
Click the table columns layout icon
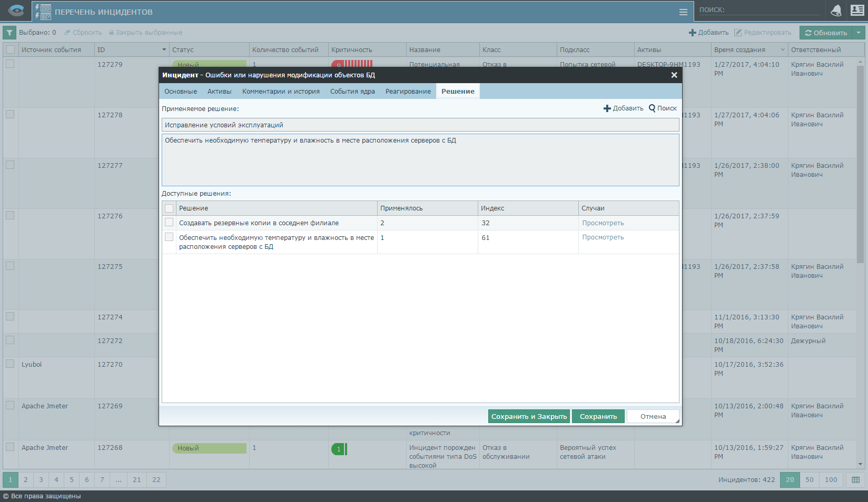[856, 480]
